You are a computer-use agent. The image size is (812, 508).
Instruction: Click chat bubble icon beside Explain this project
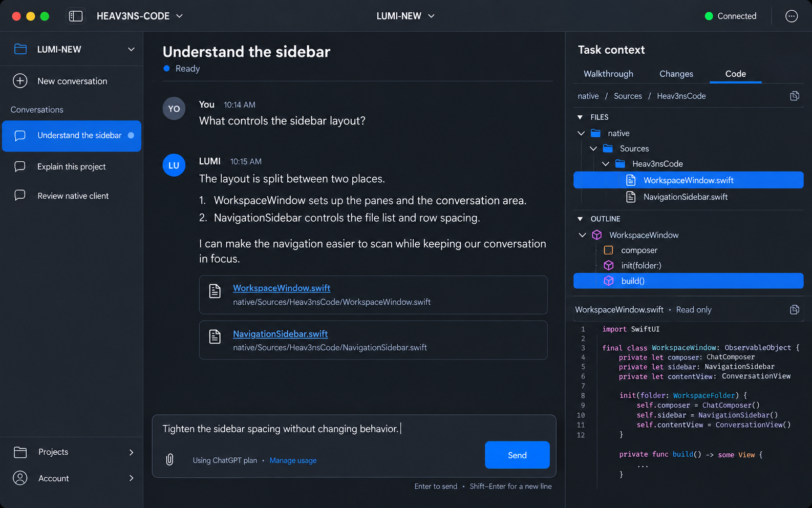[20, 166]
